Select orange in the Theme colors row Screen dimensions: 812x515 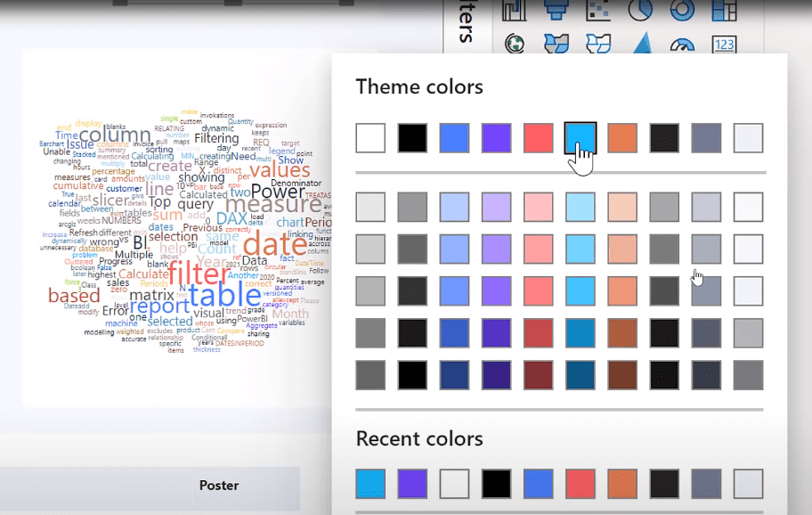pos(622,138)
